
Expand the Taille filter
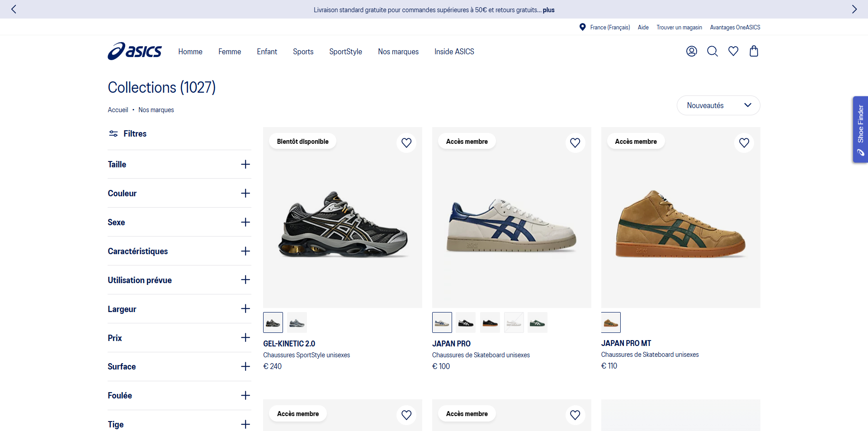(179, 164)
